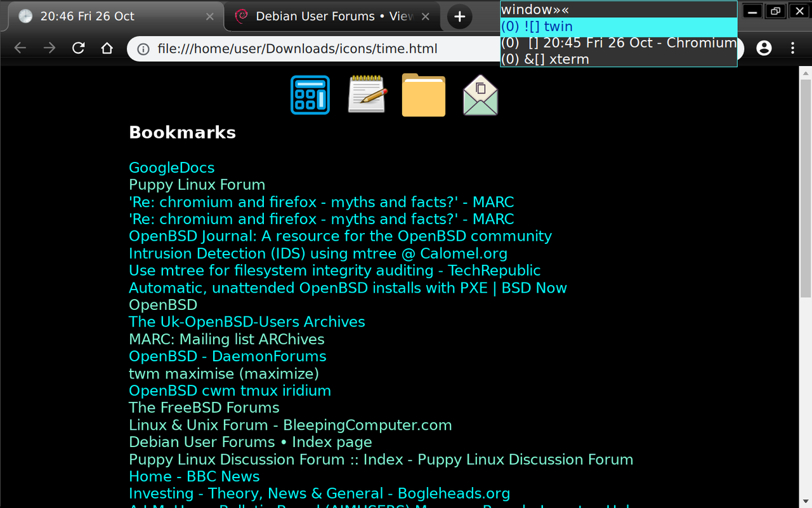Viewport: 812px width, 508px height.
Task: Open Use mtree for filesystem integrity link
Action: point(335,271)
